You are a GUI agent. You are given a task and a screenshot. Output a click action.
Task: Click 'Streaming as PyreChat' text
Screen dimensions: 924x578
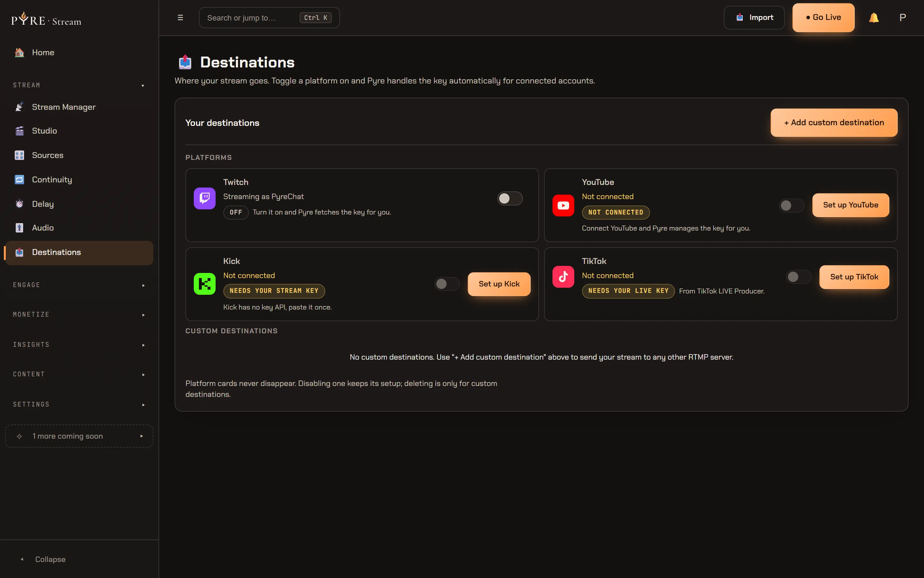click(263, 197)
